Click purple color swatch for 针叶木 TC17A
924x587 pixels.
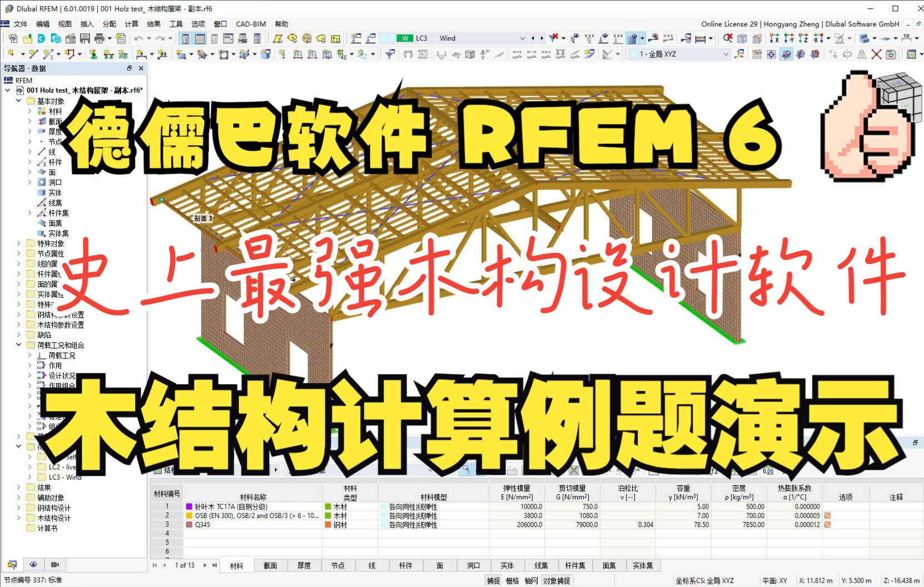189,507
